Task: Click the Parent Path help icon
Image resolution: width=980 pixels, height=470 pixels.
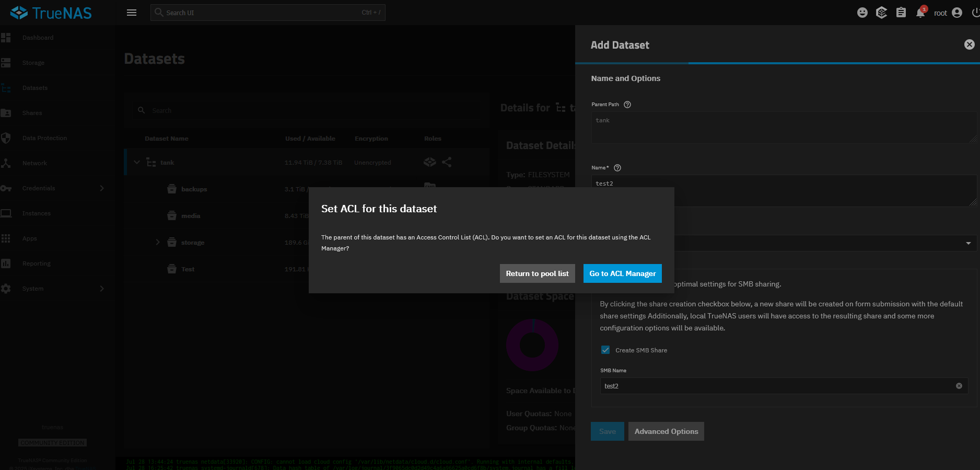Action: point(627,105)
